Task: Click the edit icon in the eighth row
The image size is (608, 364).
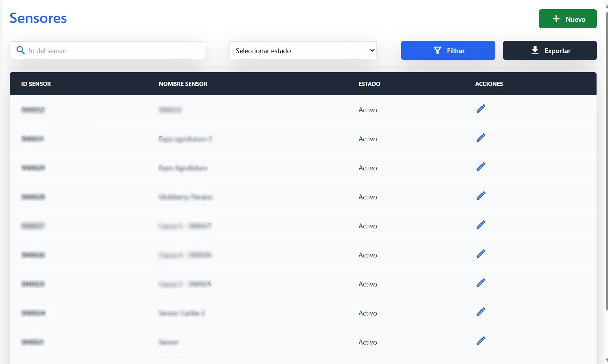Action: [x=481, y=312]
